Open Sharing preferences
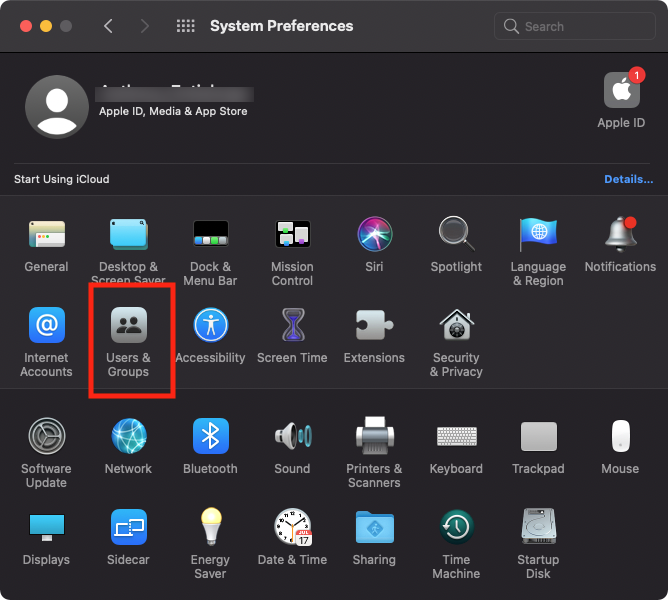The height and width of the screenshot is (600, 668). click(x=374, y=527)
